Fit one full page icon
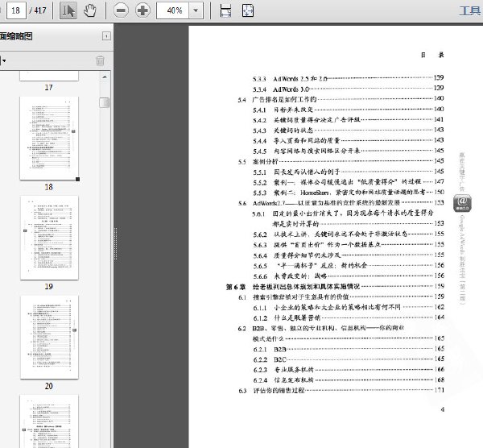Image resolution: width=483 pixels, height=448 pixels. point(248,10)
